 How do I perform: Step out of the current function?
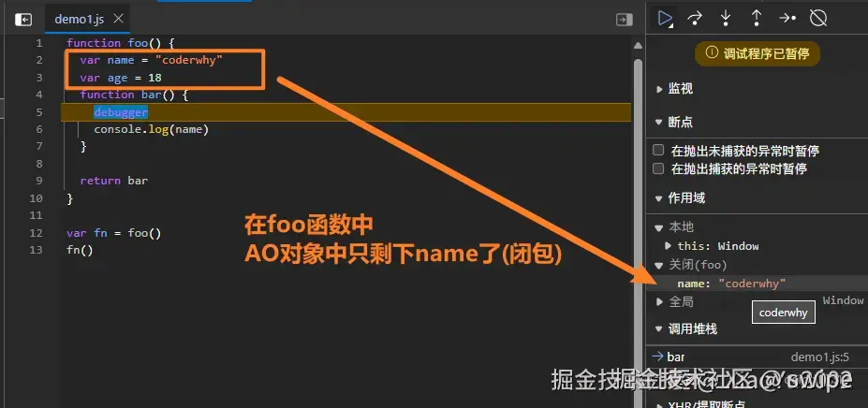(x=757, y=19)
